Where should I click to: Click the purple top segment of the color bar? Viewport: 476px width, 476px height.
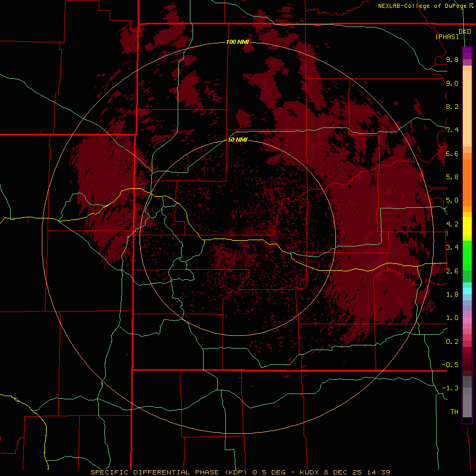pyautogui.click(x=467, y=53)
